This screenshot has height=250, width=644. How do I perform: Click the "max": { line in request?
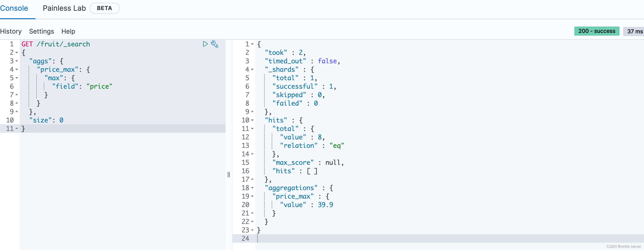(x=59, y=78)
